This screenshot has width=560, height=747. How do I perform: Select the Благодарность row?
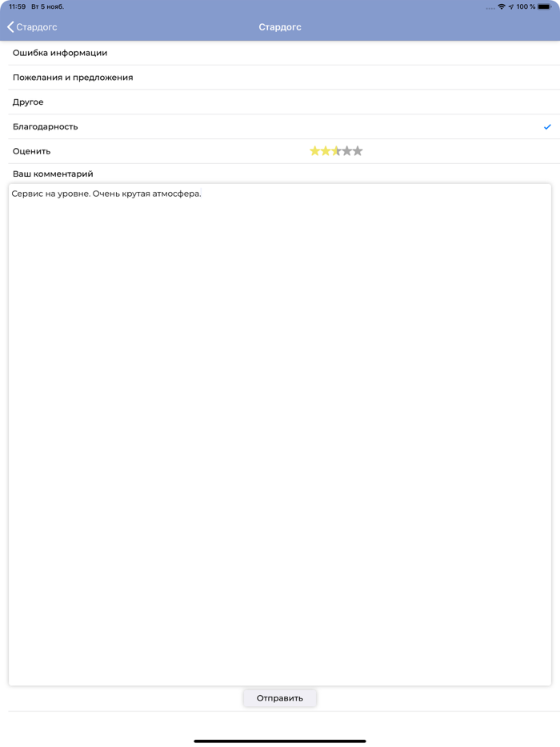46,127
